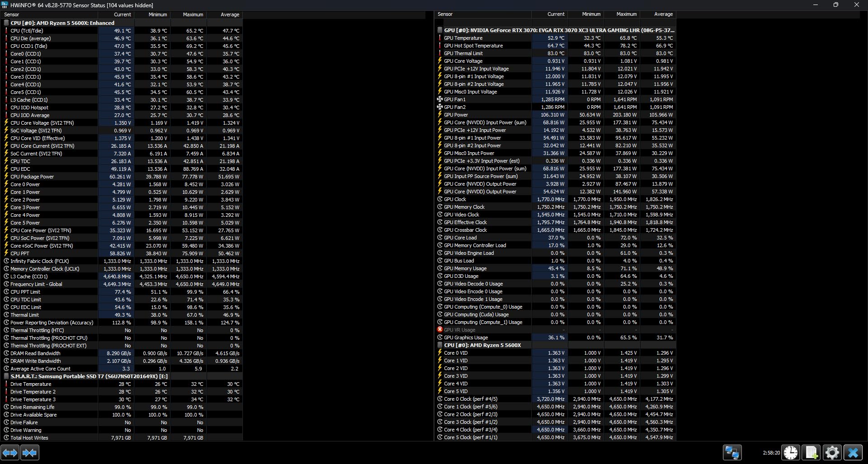Click the left panel Maximum column header
The height and width of the screenshot is (464, 868).
click(193, 14)
